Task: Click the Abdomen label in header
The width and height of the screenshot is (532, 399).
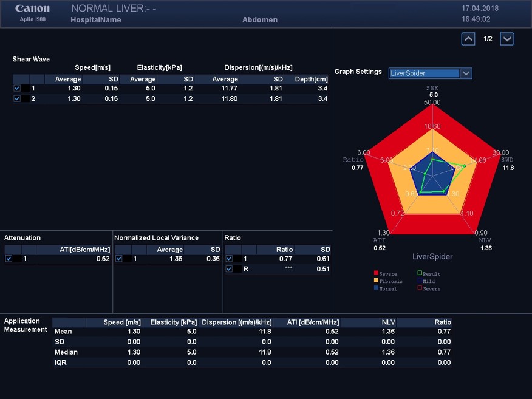Action: coord(259,20)
